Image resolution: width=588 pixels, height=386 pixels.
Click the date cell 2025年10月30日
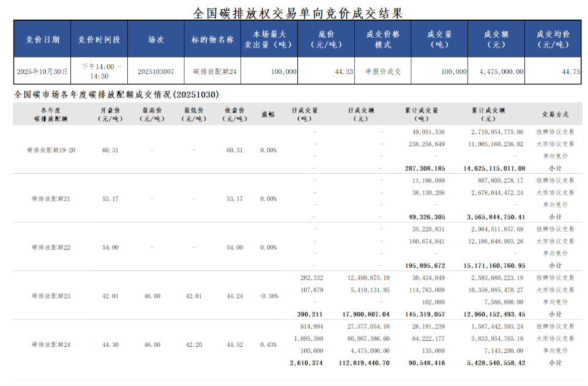pos(42,72)
